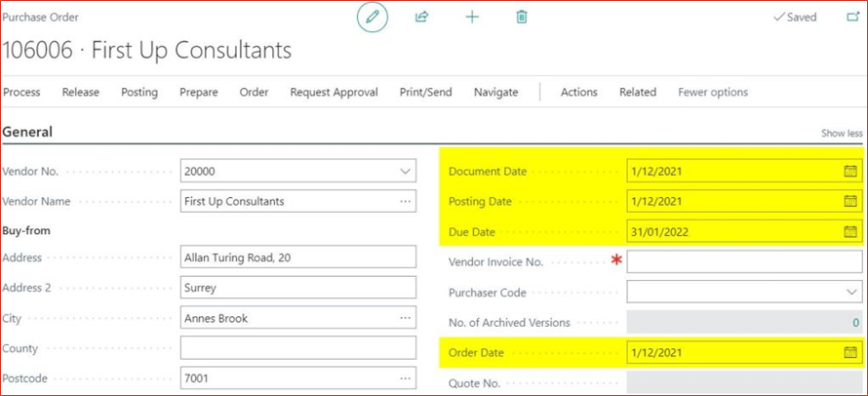Expand the Vendor No. dropdown
This screenshot has width=868, height=396.
(406, 172)
